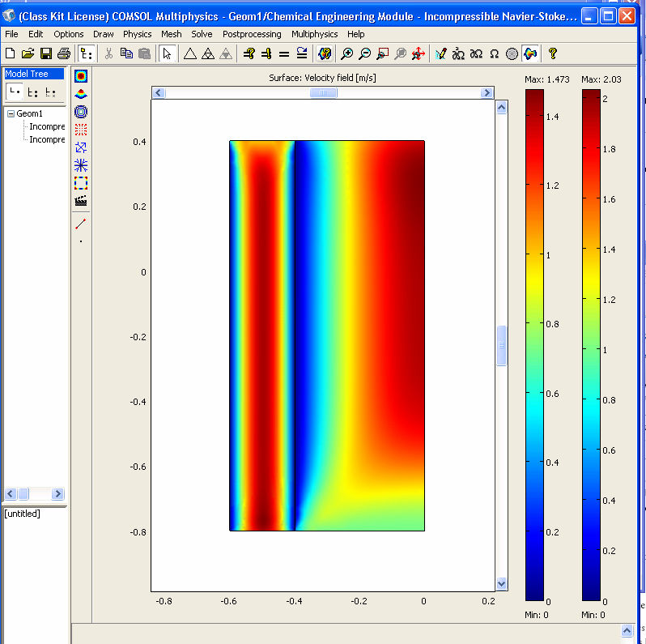This screenshot has width=646, height=644.
Task: Open the Draw menu
Action: [x=104, y=34]
